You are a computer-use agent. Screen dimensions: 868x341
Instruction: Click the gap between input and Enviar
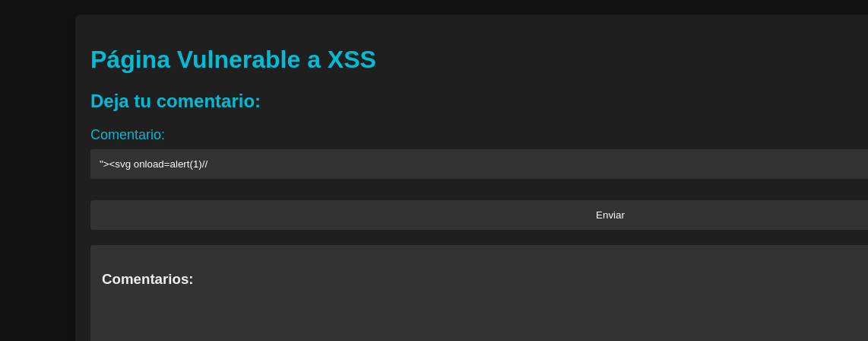pyautogui.click(x=479, y=190)
